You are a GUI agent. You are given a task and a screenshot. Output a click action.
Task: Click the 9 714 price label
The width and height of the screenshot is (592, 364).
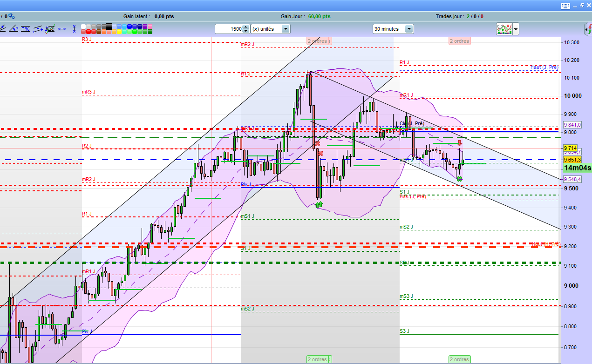pyautogui.click(x=571, y=148)
